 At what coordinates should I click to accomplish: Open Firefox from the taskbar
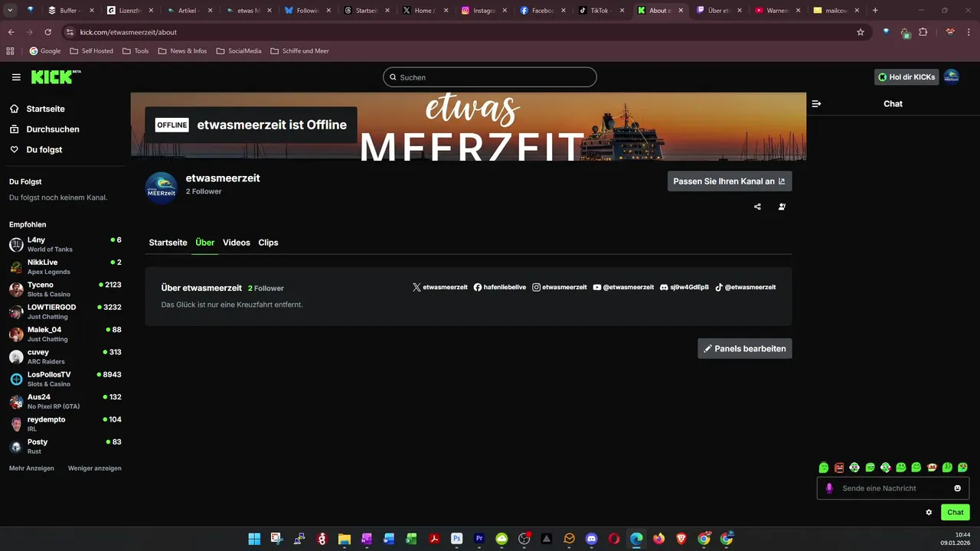(x=659, y=539)
